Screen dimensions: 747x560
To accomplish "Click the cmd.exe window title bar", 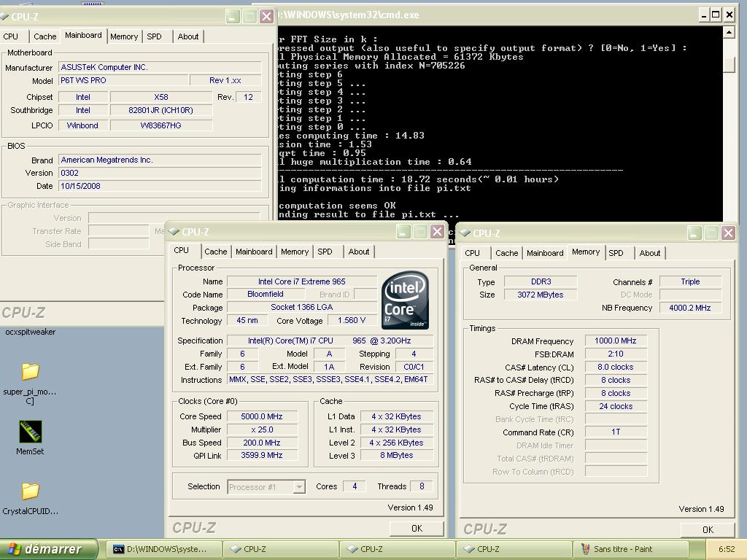I will pyautogui.click(x=486, y=15).
